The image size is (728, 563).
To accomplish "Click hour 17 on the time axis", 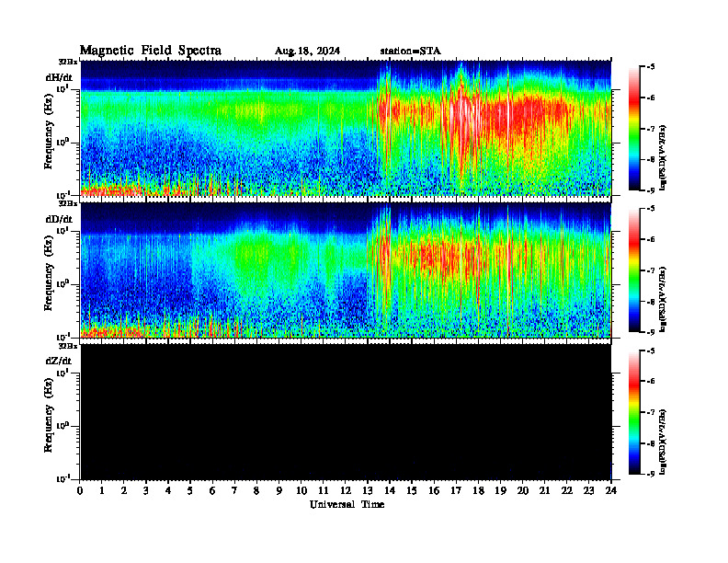I will pos(456,491).
